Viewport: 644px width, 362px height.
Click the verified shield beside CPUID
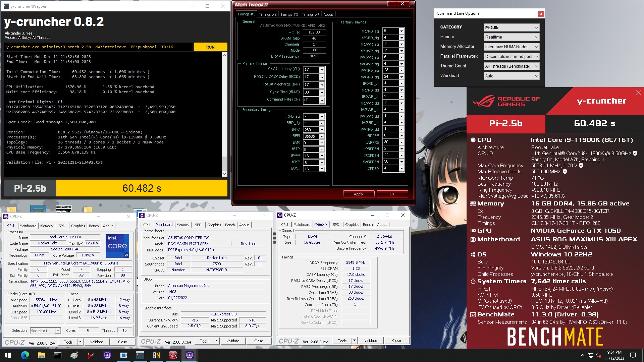(635, 153)
